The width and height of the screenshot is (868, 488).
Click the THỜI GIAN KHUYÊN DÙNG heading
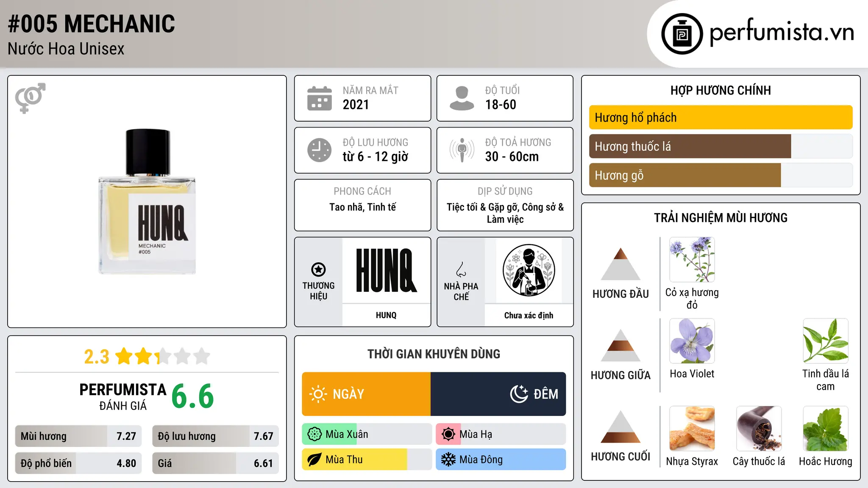pos(434,354)
